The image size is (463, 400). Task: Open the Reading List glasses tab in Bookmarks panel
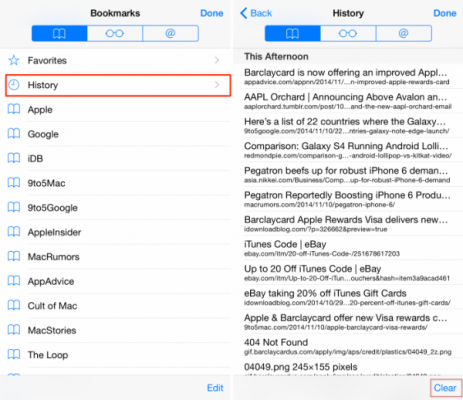click(x=115, y=33)
